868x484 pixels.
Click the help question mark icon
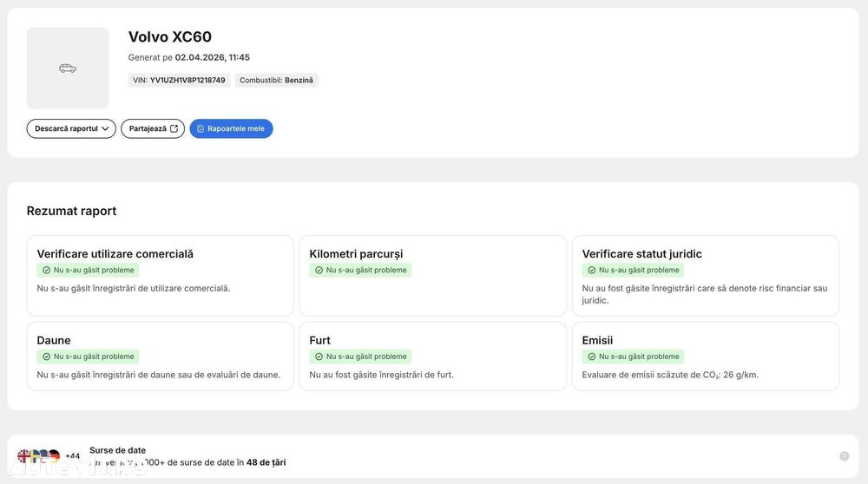(x=844, y=456)
